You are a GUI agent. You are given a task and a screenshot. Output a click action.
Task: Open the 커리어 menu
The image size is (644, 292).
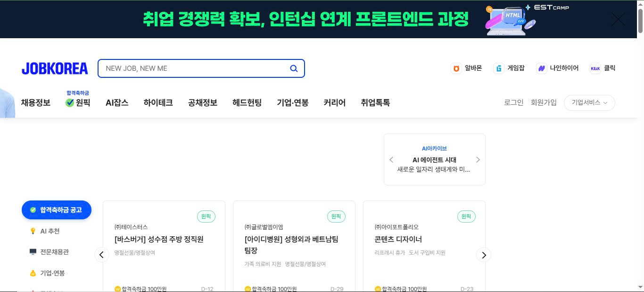click(335, 102)
